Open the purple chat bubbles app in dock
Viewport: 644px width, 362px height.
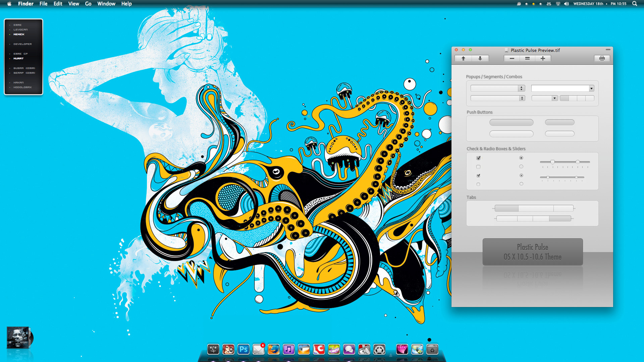click(x=349, y=350)
